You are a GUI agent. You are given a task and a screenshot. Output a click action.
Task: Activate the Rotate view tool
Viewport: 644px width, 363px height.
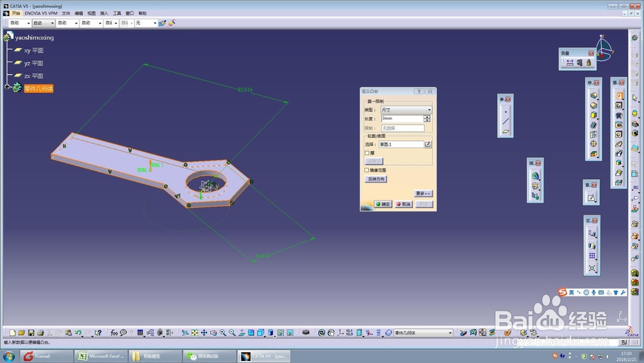coord(214,333)
